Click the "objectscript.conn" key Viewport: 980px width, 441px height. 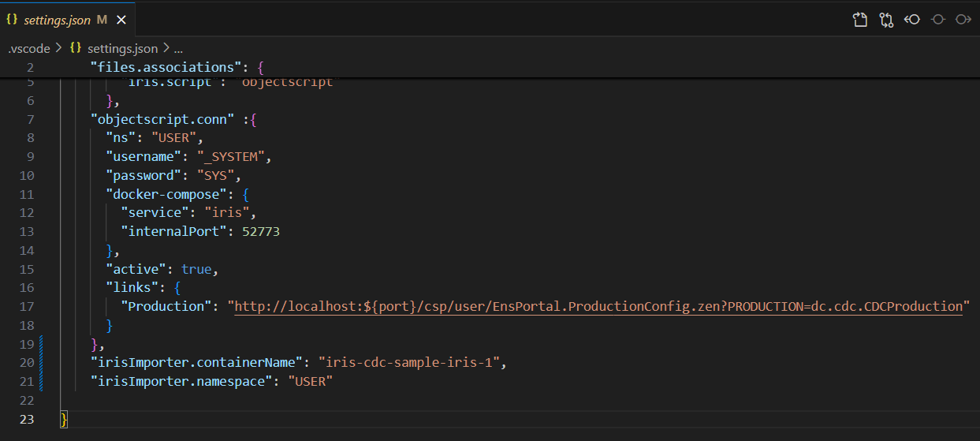pos(162,120)
